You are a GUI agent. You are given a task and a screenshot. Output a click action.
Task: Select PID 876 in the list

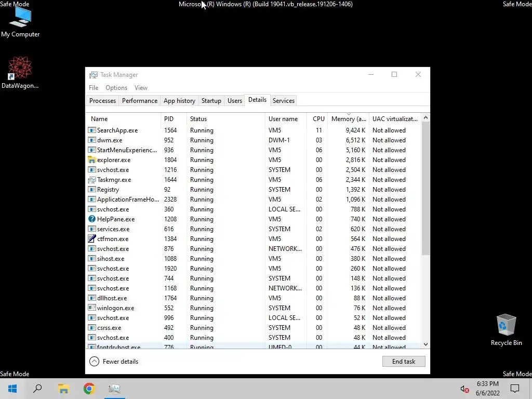pyautogui.click(x=169, y=249)
